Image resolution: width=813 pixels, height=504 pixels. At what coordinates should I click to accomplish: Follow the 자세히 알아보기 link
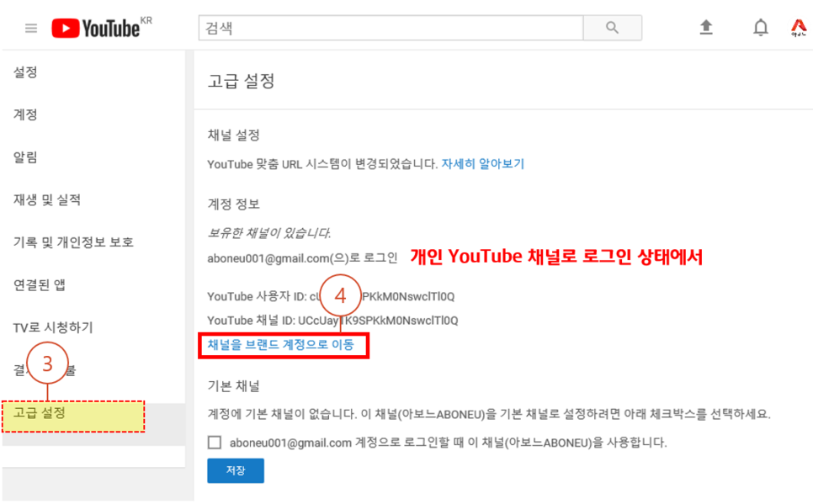coord(483,164)
